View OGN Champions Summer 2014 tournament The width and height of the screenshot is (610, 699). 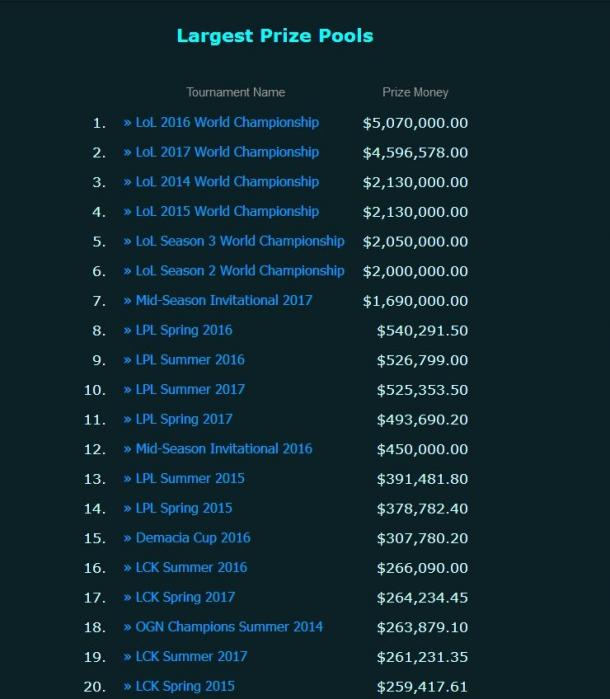click(229, 627)
